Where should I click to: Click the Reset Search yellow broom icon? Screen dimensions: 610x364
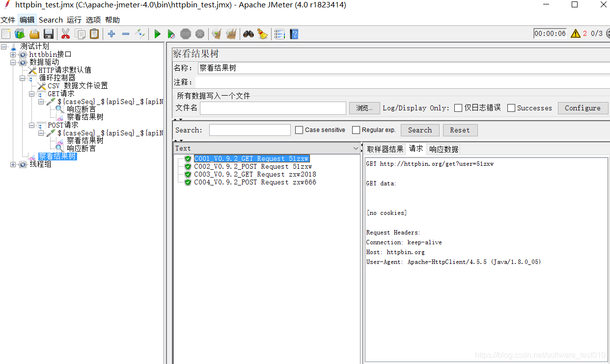pyautogui.click(x=262, y=34)
